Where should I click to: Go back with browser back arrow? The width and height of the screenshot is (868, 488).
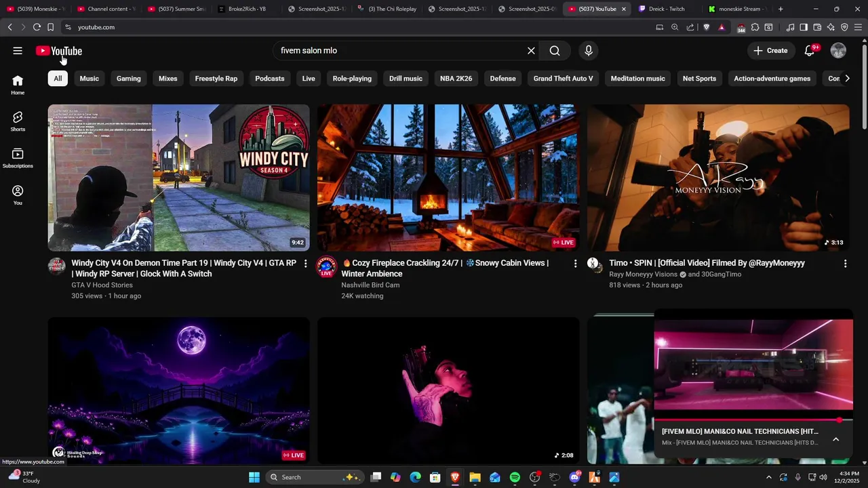(x=9, y=27)
